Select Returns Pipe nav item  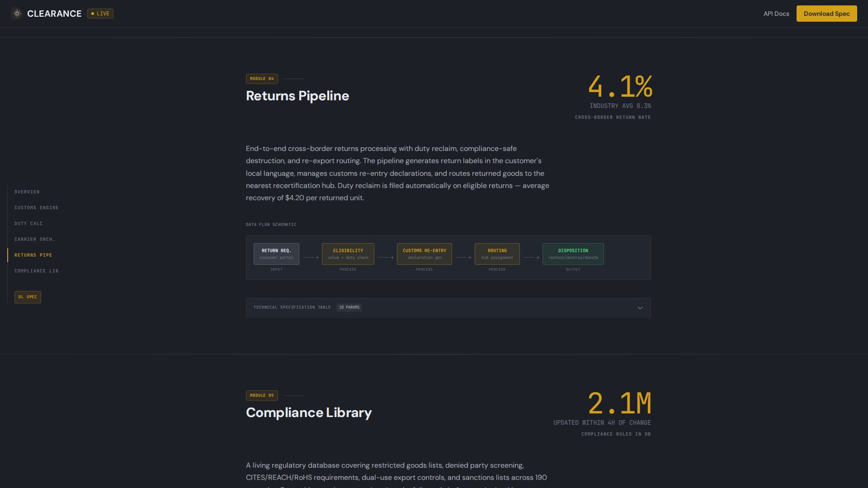coord(33,255)
